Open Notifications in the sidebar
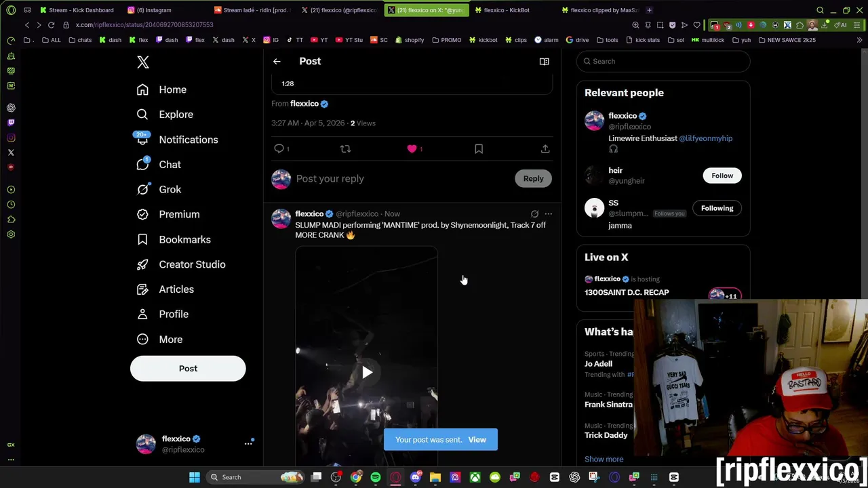This screenshot has height=488, width=868. coord(177,140)
